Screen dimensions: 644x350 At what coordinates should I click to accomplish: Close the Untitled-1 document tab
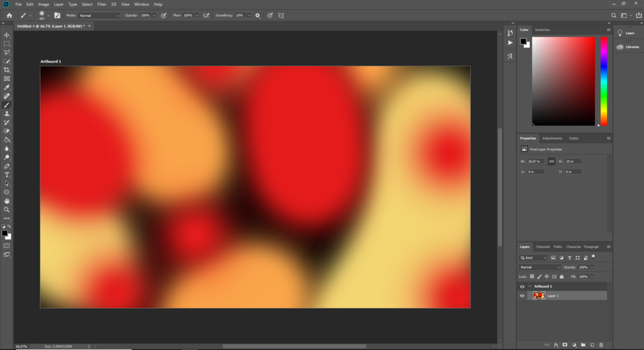click(89, 26)
